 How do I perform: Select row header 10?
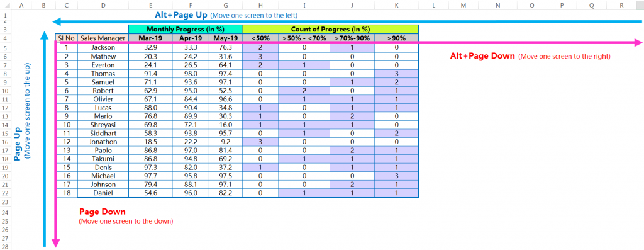pyautogui.click(x=6, y=91)
